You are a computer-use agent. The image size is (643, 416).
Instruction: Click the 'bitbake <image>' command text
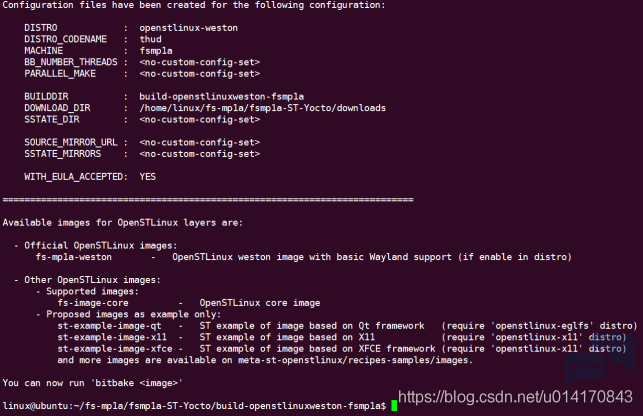pos(137,383)
